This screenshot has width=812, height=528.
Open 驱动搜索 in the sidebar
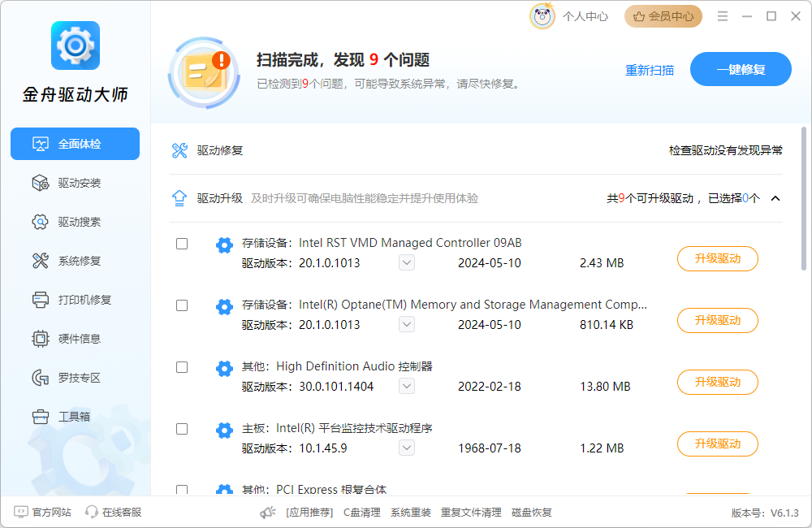[x=75, y=222]
